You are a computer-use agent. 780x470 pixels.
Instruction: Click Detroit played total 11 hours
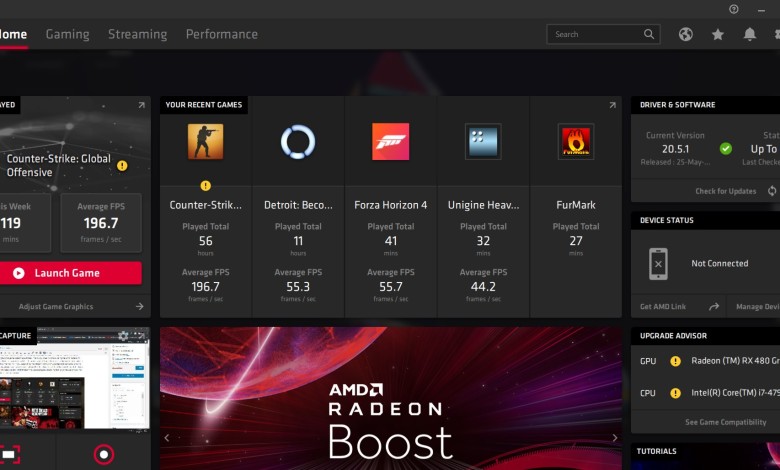tap(298, 241)
